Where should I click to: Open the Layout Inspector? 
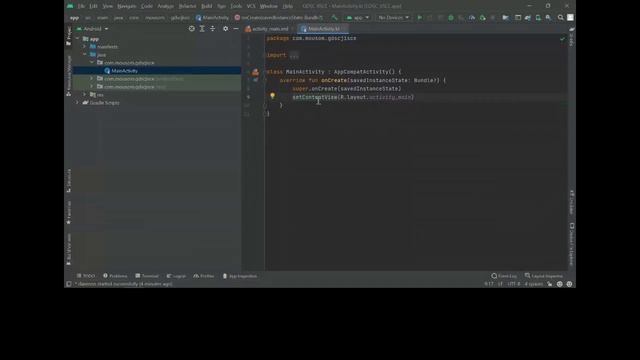[x=544, y=276]
